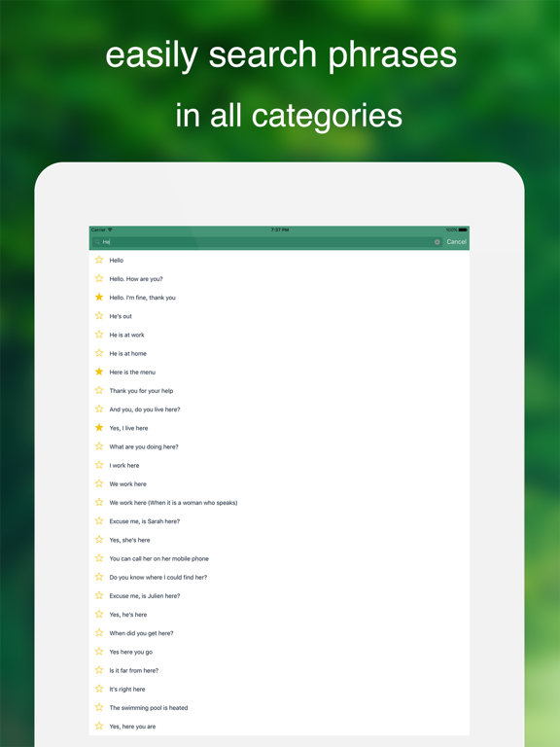560x747 pixels.
Task: Cancel the search
Action: click(456, 241)
